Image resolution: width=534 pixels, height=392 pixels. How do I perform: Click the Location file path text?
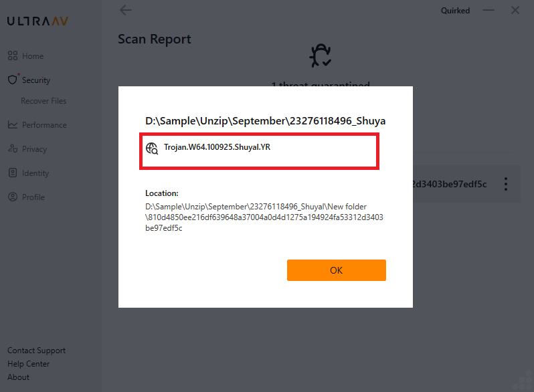coord(264,217)
